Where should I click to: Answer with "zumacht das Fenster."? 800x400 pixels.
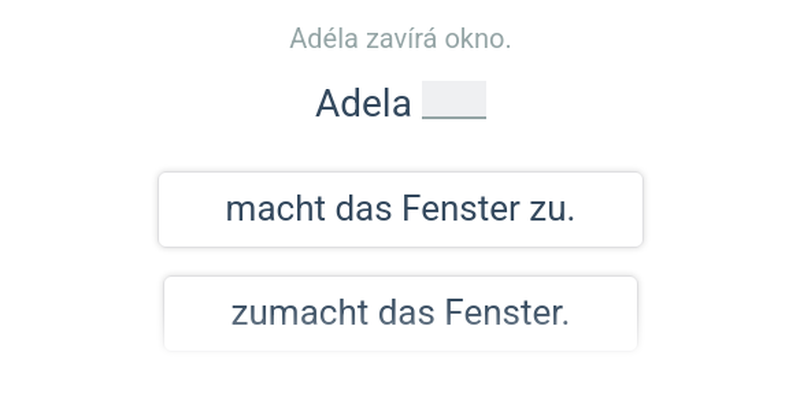400,314
